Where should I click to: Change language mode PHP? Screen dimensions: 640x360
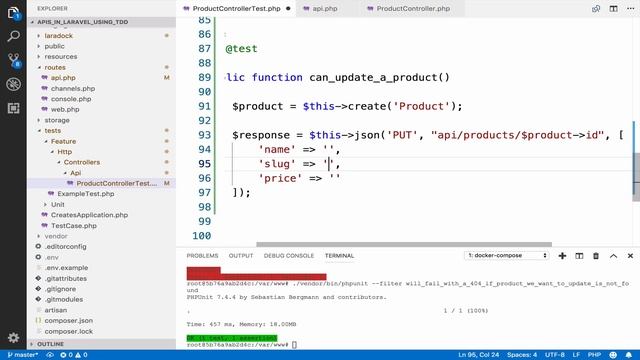point(594,355)
